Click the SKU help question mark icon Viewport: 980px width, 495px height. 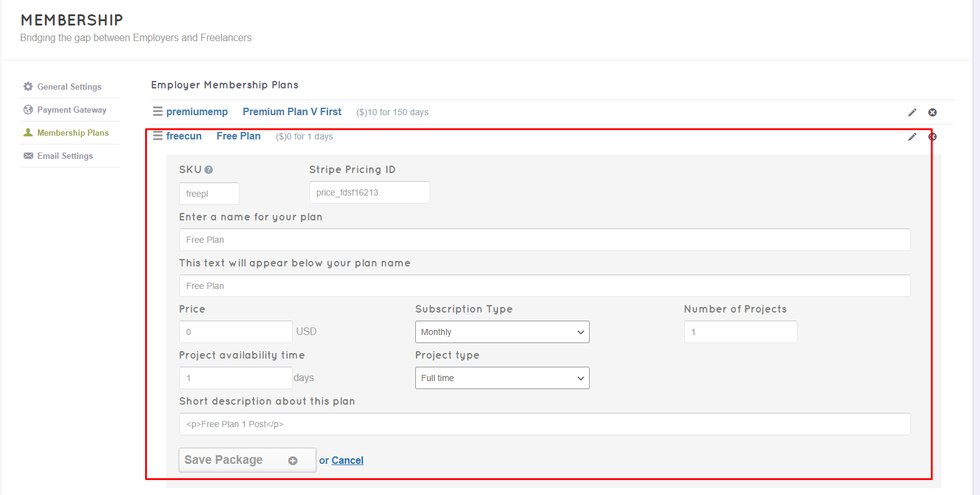click(209, 169)
